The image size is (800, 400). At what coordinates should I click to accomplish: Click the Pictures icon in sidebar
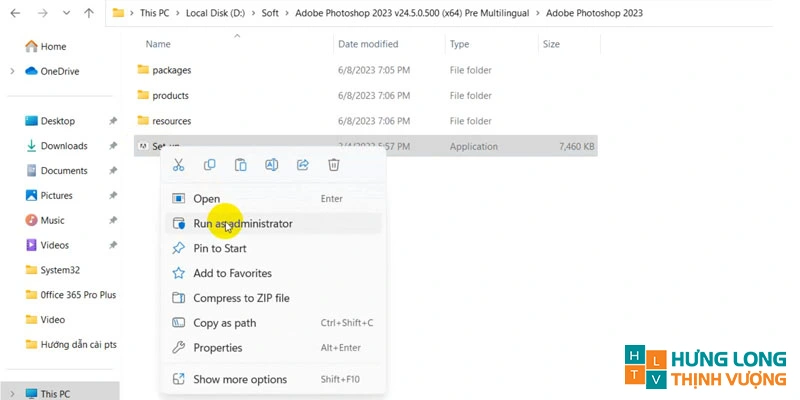coord(31,195)
